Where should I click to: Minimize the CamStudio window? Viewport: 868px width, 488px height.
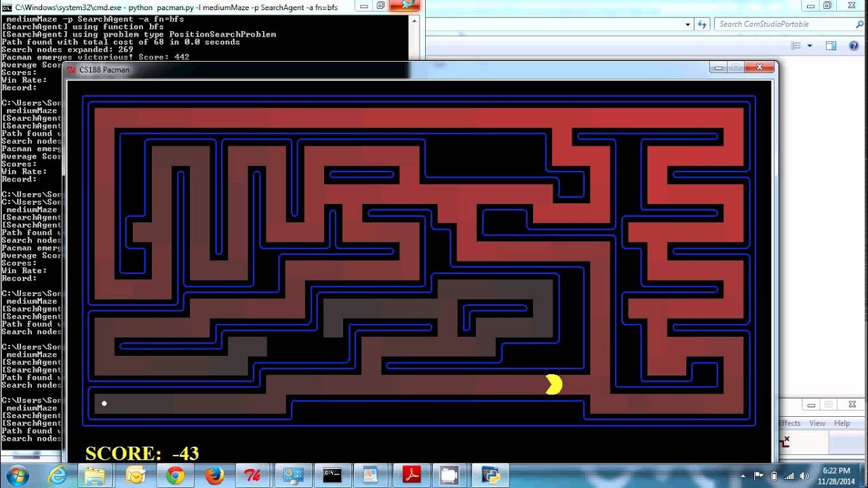tap(810, 405)
